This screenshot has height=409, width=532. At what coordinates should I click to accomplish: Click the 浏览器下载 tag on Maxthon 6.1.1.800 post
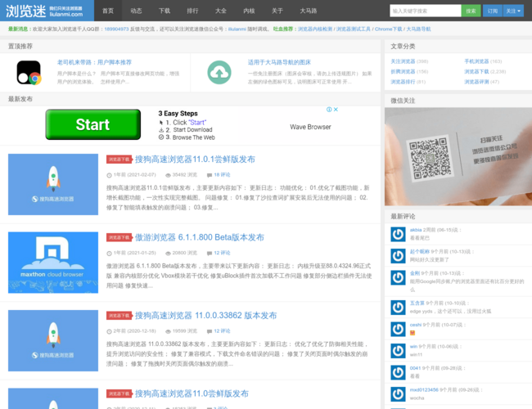119,237
